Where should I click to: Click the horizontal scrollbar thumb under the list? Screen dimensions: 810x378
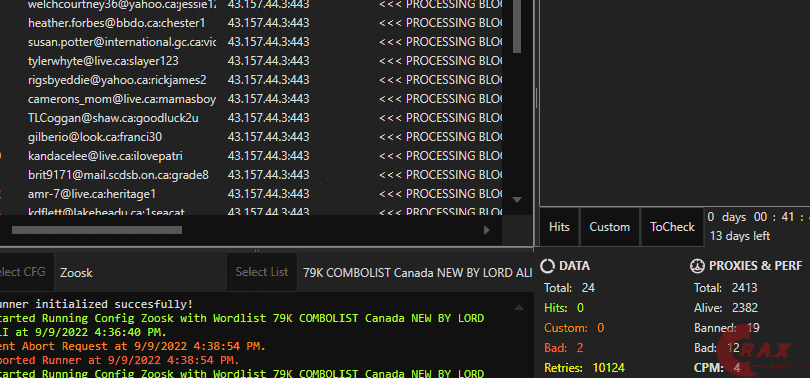[x=97, y=230]
